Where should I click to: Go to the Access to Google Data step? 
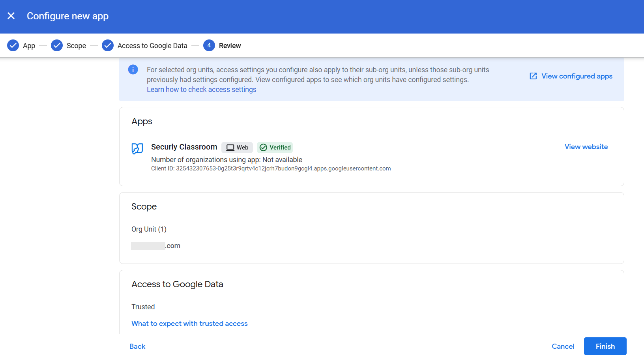point(152,46)
